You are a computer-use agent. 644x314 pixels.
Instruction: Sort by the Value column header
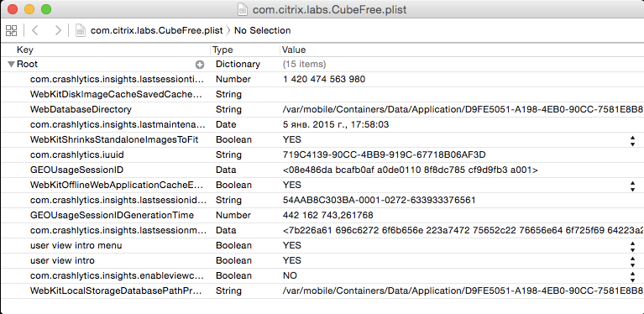point(294,50)
